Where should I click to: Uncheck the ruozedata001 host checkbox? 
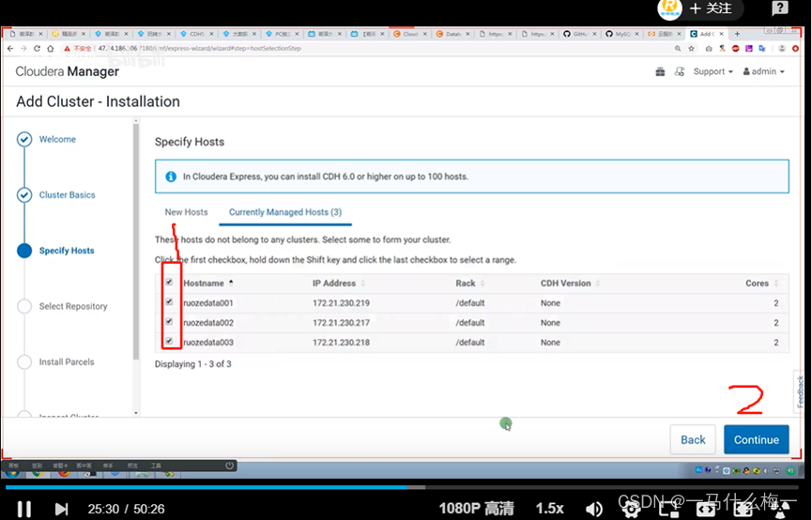(169, 301)
